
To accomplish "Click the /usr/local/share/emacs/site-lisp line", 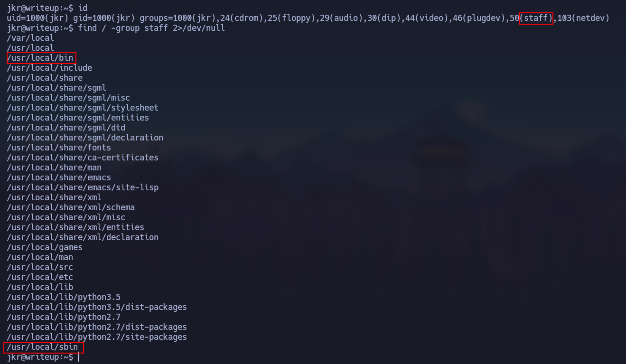I will 83,187.
